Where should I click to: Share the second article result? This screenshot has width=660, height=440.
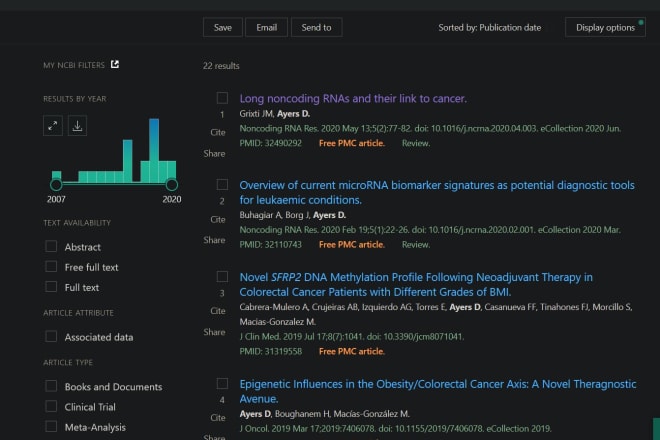click(x=214, y=240)
